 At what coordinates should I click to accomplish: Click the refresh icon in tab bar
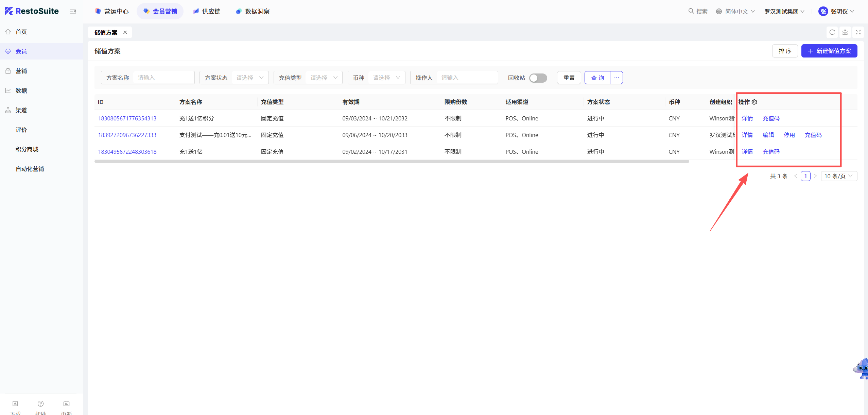point(832,32)
